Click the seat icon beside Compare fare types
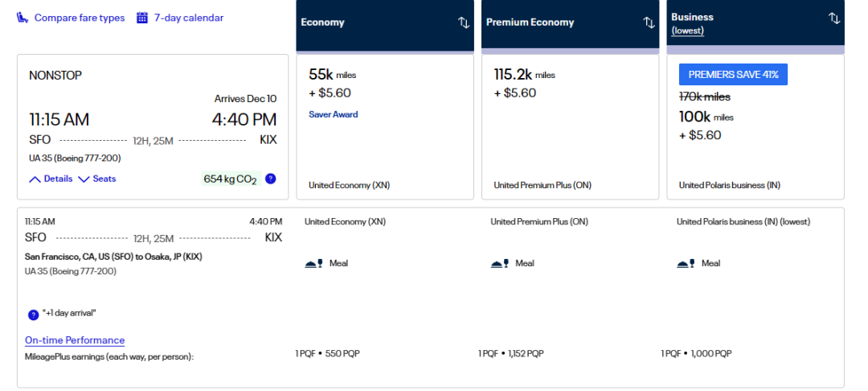This screenshot has height=391, width=868. click(23, 18)
